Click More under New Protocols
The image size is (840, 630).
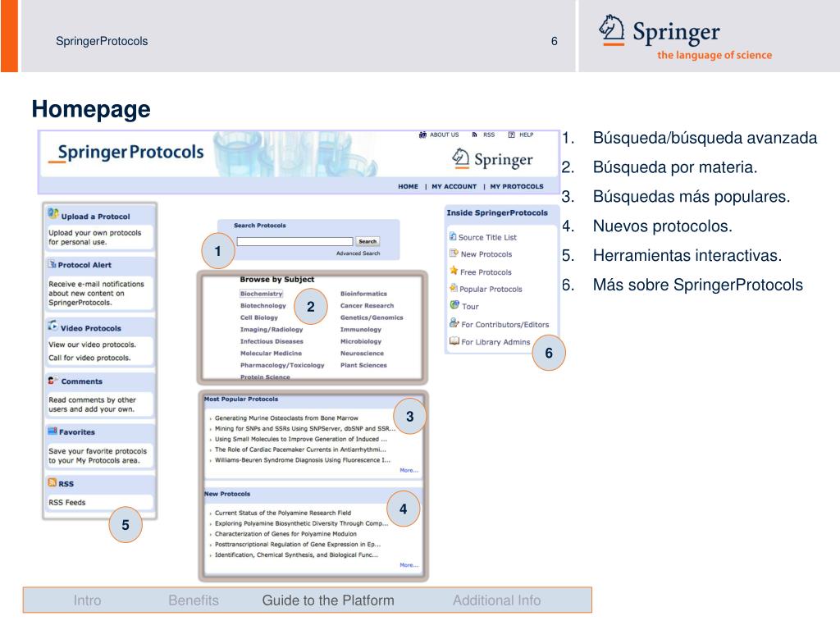pos(409,565)
